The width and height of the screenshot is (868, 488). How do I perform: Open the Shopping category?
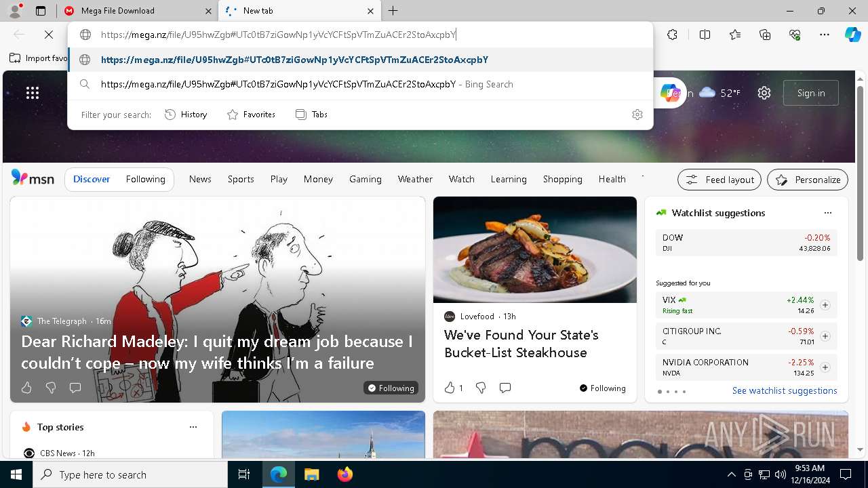(x=562, y=180)
